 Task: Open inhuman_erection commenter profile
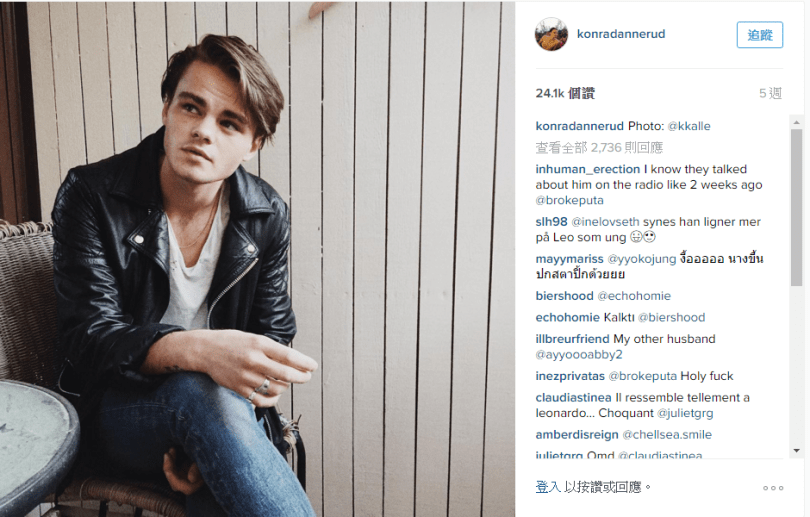(x=587, y=169)
